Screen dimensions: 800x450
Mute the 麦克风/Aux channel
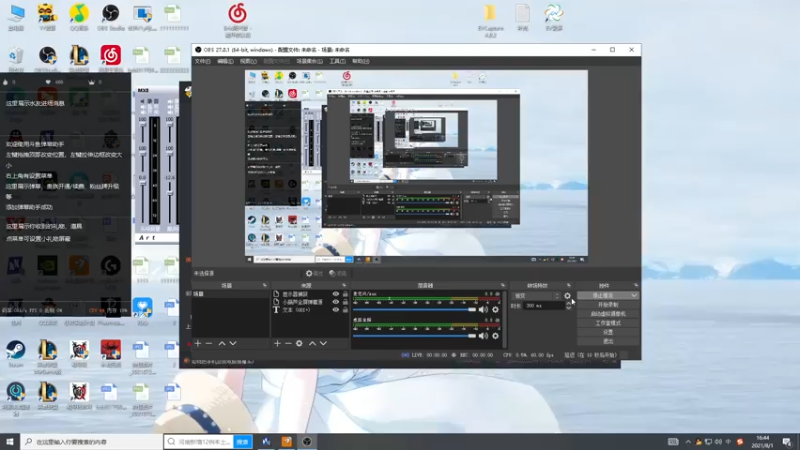click(483, 309)
